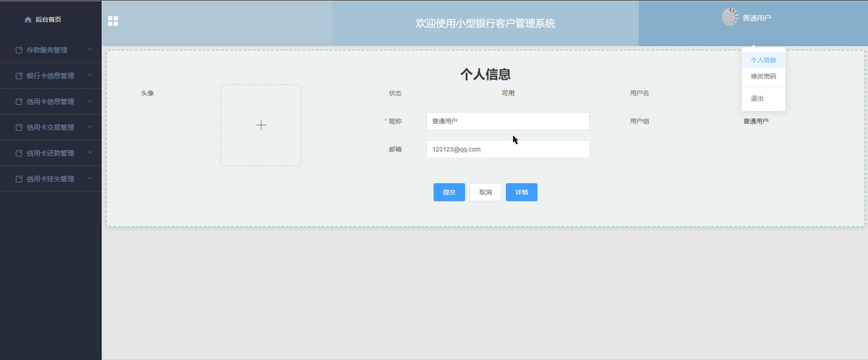Click the icon next to 银行卡信息管理
Screen dimensions: 868x360
pyautogui.click(x=19, y=76)
